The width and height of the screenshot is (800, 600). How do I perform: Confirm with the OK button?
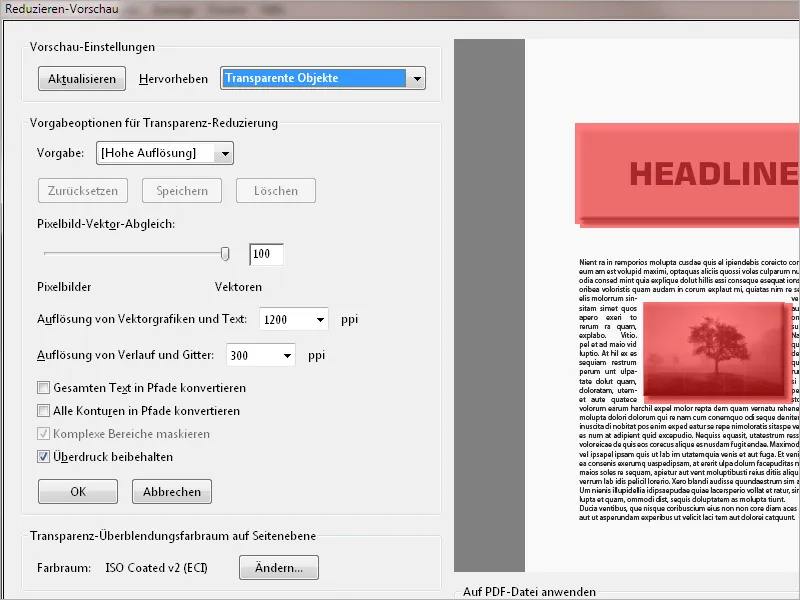(78, 491)
